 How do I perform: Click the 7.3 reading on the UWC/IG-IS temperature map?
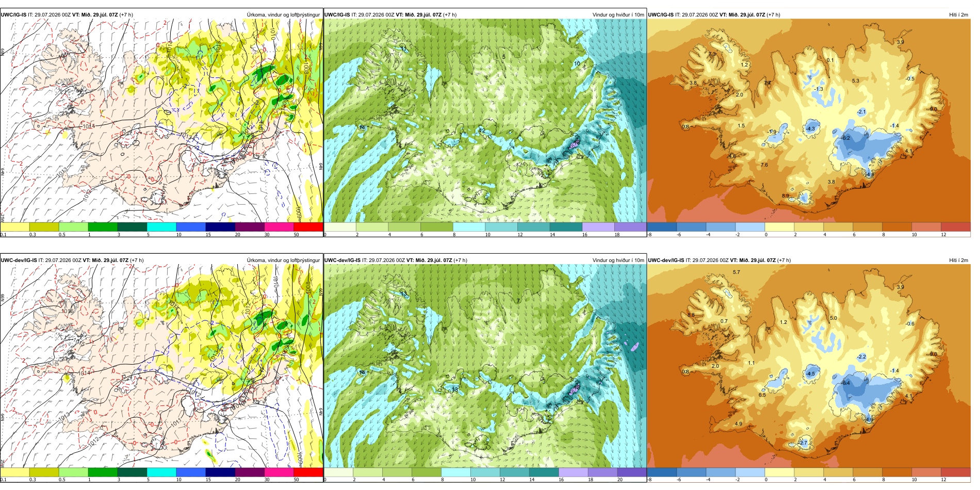(712, 54)
